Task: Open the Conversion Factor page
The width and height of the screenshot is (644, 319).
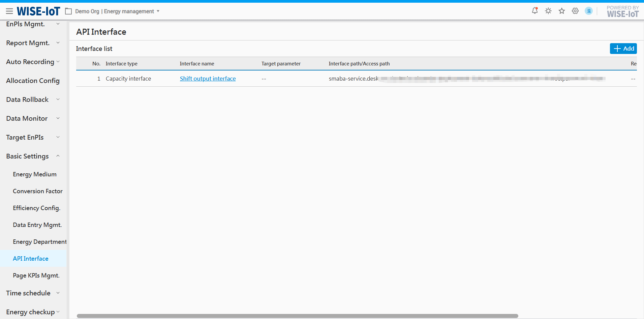Action: point(38,191)
